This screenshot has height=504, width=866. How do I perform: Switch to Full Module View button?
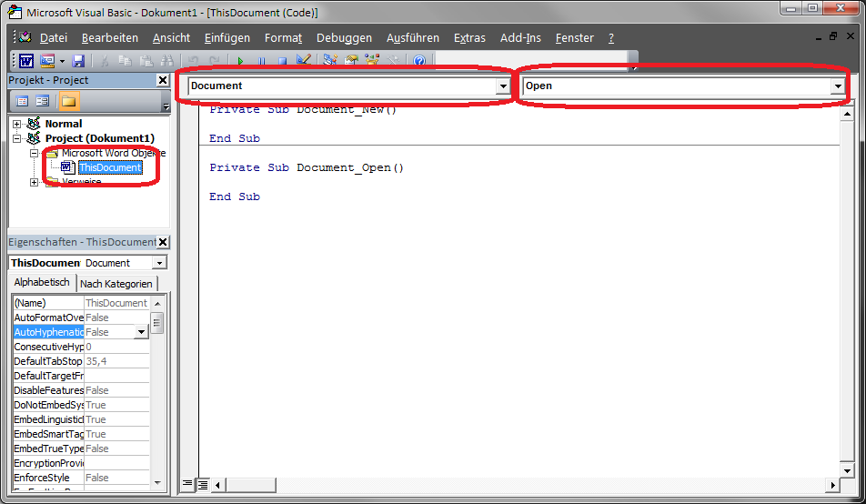pos(203,485)
